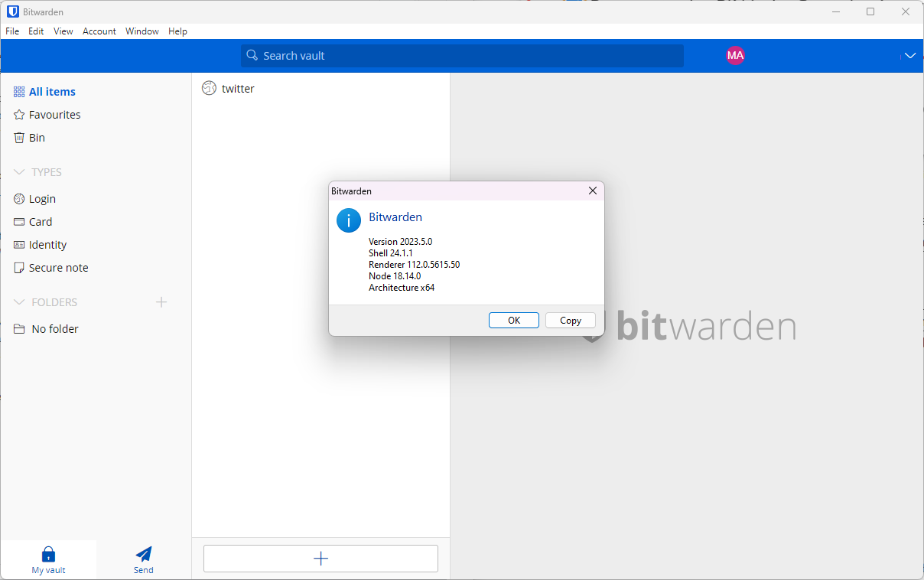The image size is (924, 580).
Task: Select the twitter vault item
Action: [238, 89]
